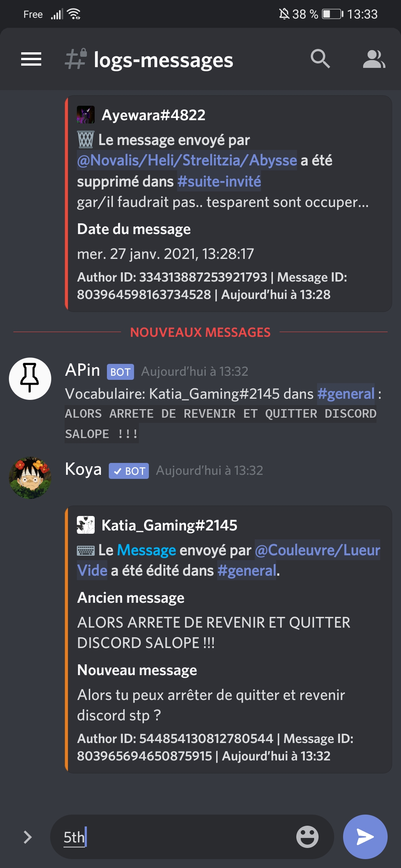
Task: Tap Ayewara#4822 embed author icon
Action: click(x=86, y=115)
